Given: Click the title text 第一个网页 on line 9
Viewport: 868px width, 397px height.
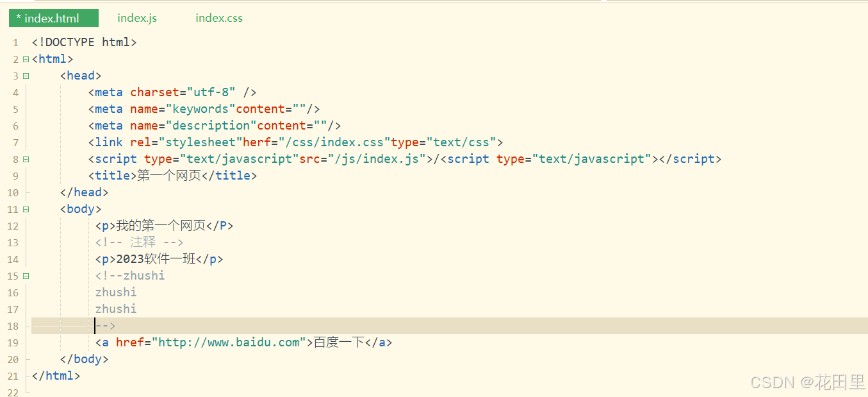Looking at the screenshot, I should pos(169,176).
